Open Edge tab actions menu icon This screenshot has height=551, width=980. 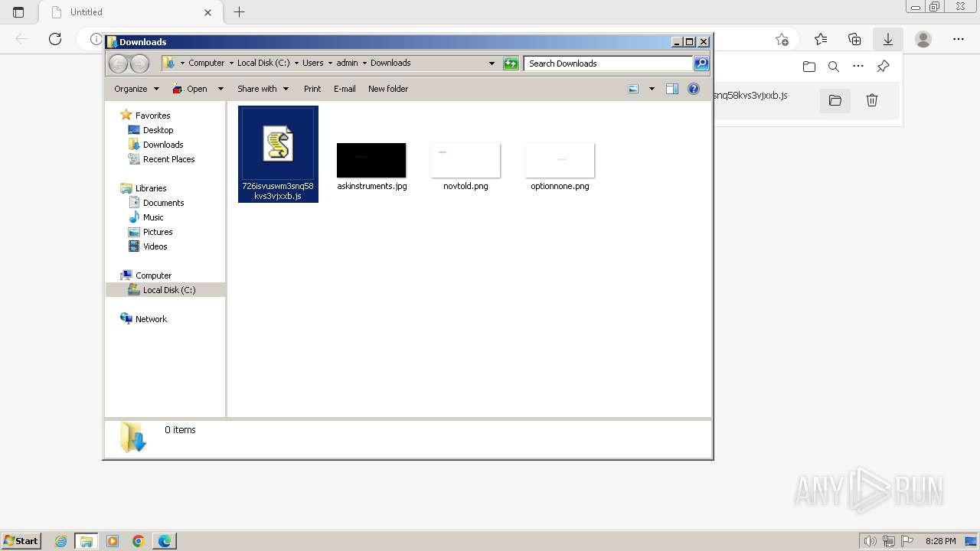18,12
